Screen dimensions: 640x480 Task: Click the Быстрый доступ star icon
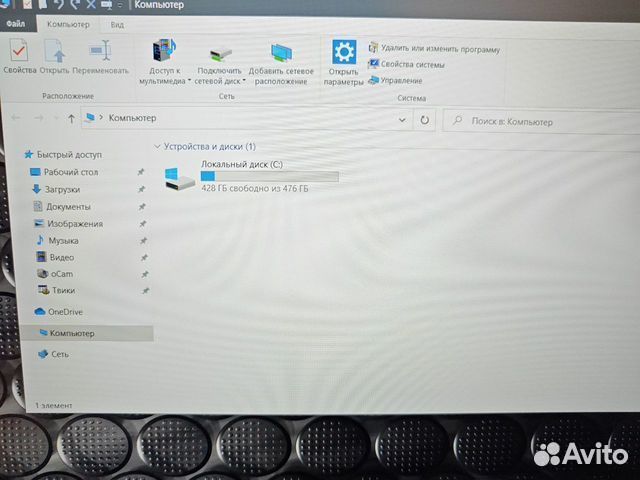pos(29,154)
